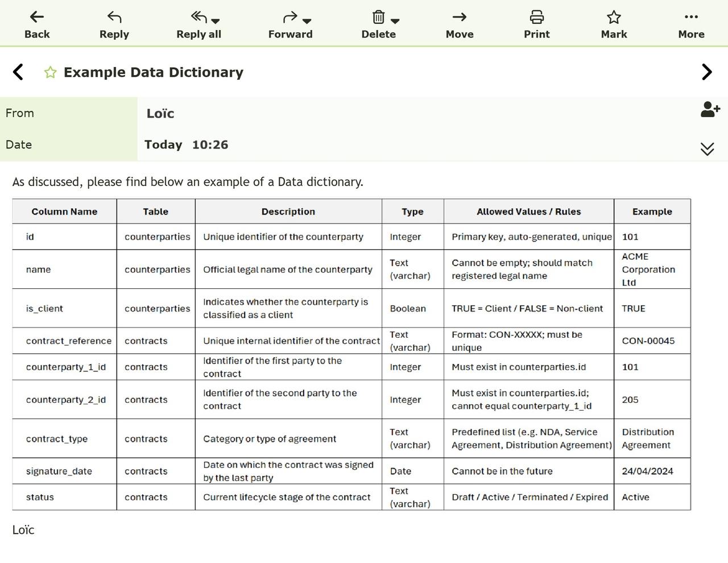Click the intro sentence As discussed
This screenshot has width=728, height=563.
pos(188,182)
